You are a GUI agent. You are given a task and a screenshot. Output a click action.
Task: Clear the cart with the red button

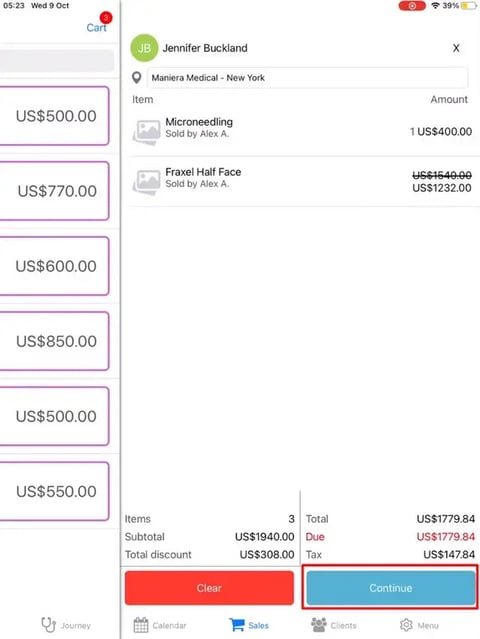[x=209, y=588]
